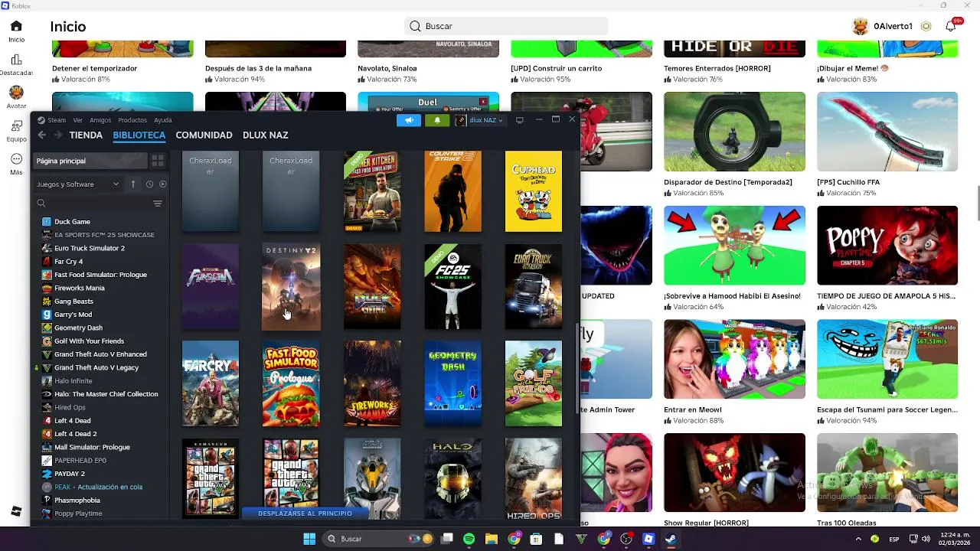The height and width of the screenshot is (551, 980).
Task: Open Steam notifications bell
Action: pyautogui.click(x=437, y=120)
